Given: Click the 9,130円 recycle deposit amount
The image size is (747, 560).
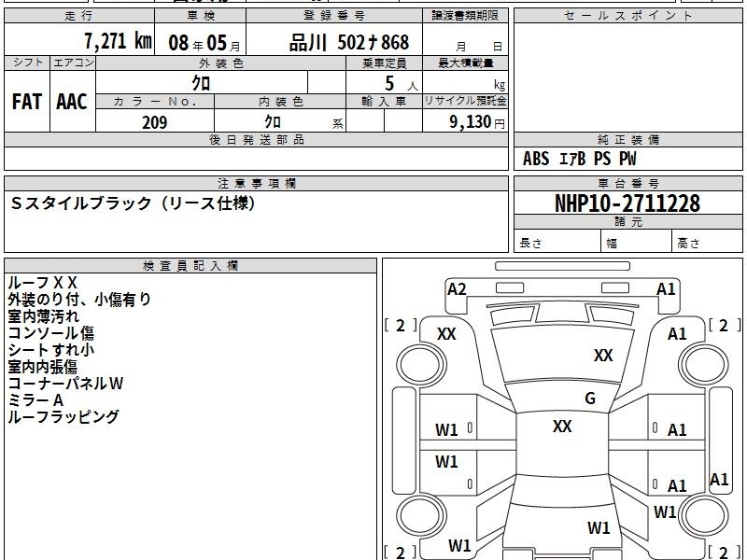Looking at the screenshot, I should [x=477, y=122].
